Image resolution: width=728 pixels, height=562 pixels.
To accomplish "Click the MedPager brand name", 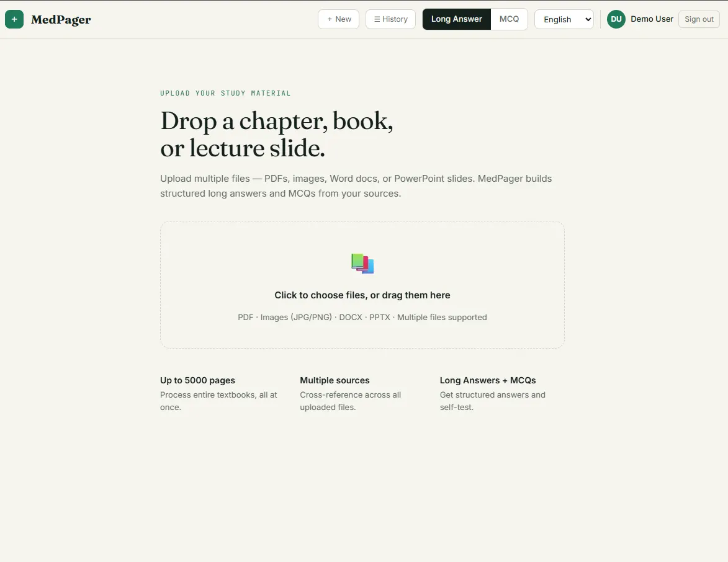I will point(61,19).
